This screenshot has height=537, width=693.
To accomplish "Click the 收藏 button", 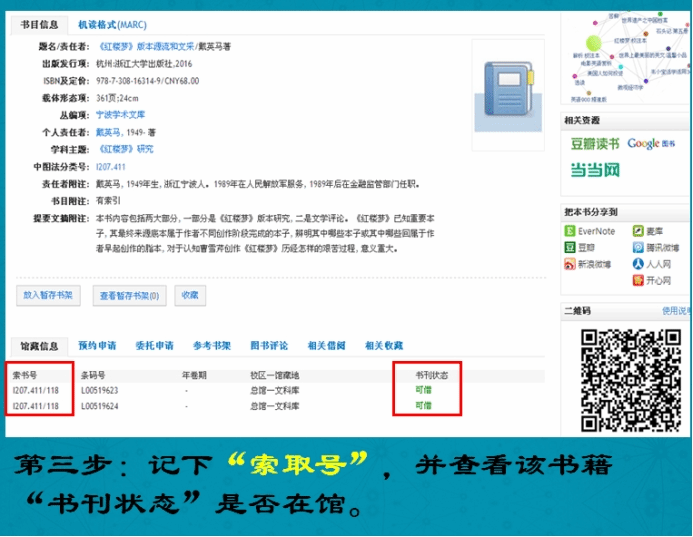I will 189,295.
